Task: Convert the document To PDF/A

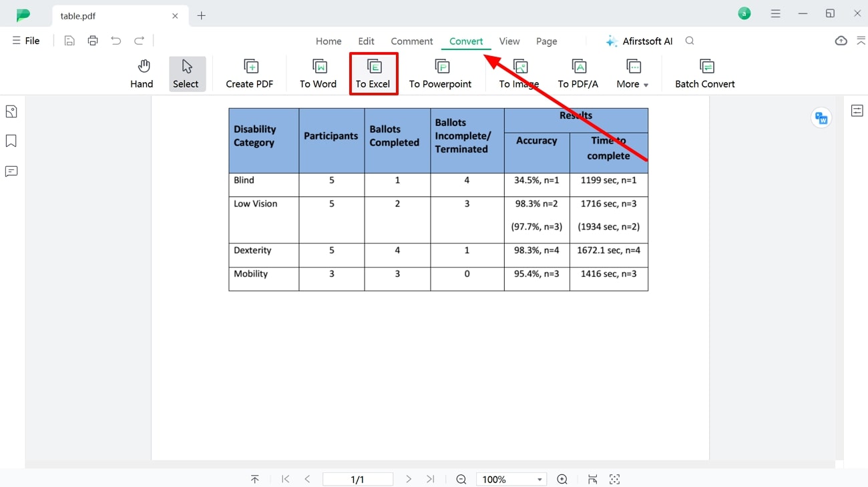Action: (578, 73)
